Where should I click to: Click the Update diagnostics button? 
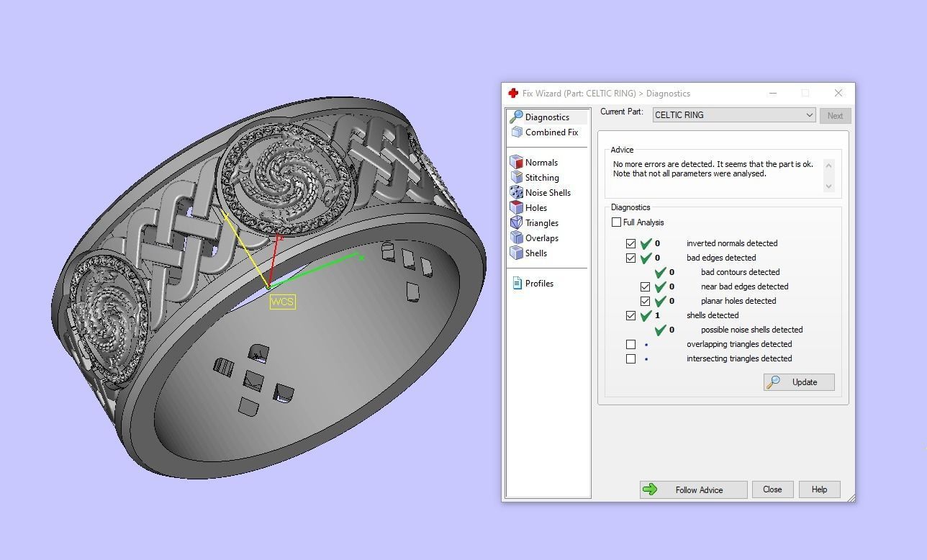coord(799,382)
